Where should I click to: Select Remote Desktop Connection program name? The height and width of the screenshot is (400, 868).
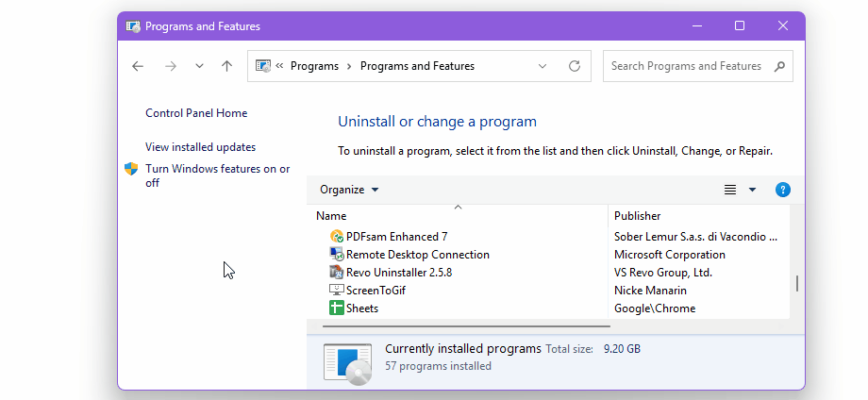coord(418,255)
